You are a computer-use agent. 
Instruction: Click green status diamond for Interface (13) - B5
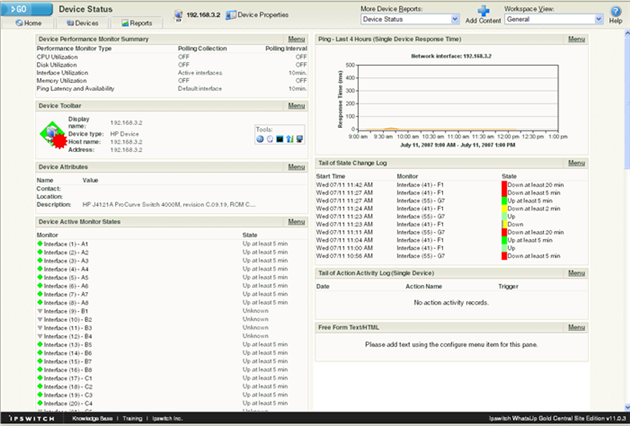(40, 344)
